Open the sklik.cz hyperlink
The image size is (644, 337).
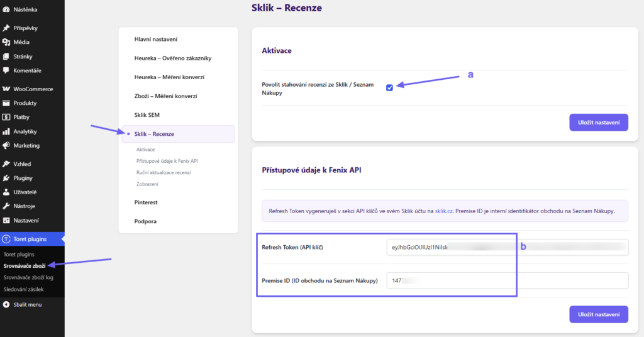(443, 211)
